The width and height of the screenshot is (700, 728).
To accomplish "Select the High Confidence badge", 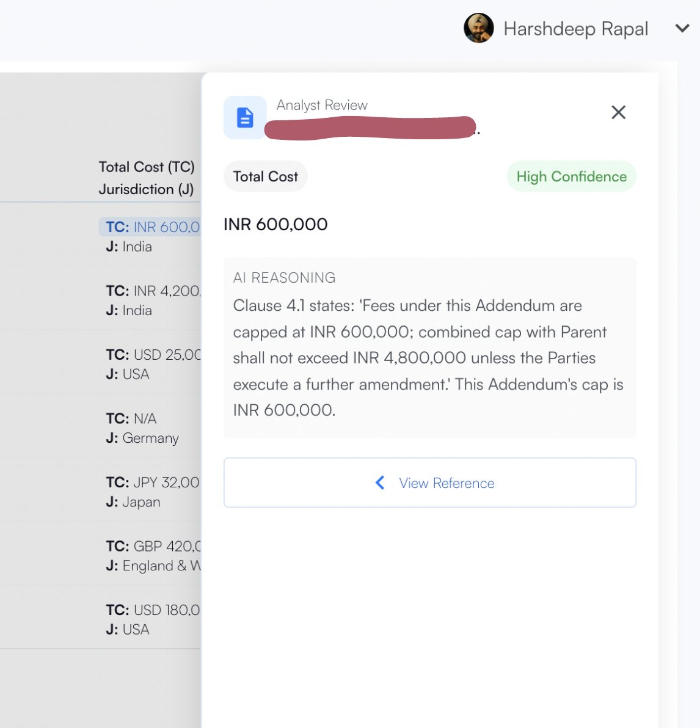I will click(571, 177).
